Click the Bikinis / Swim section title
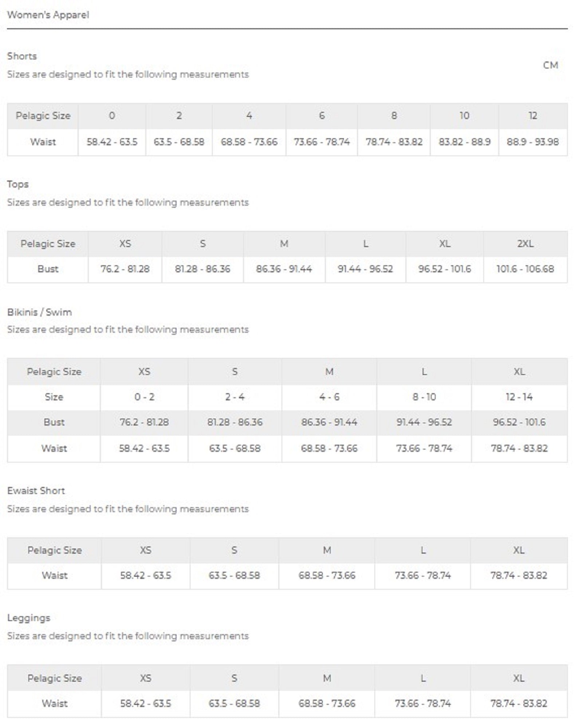The image size is (578, 728). pos(39,312)
